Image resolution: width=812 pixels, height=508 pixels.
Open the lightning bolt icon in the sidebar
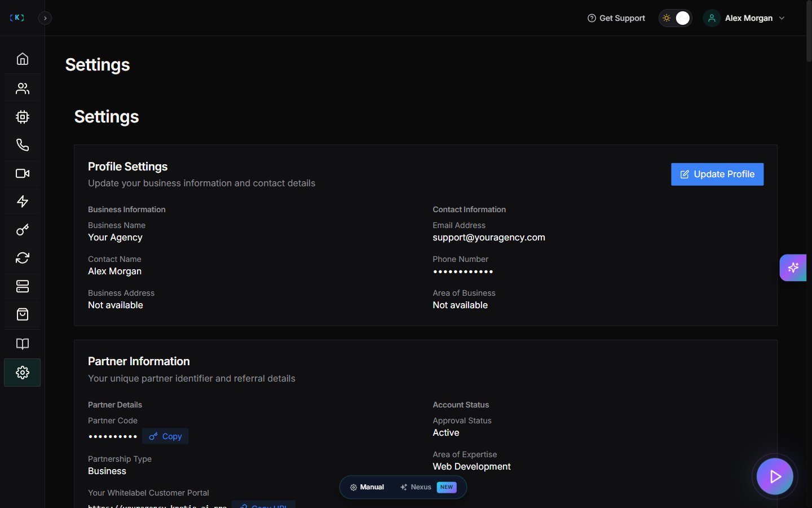click(x=23, y=202)
